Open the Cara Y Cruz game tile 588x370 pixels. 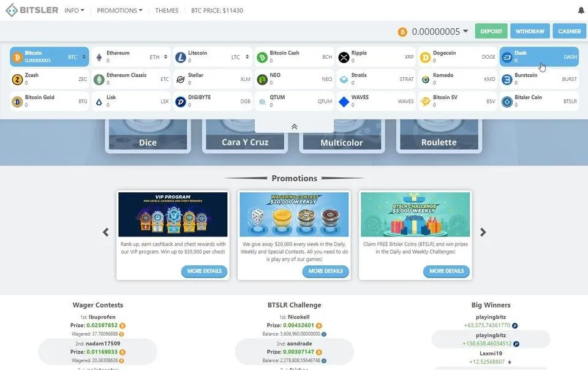245,136
